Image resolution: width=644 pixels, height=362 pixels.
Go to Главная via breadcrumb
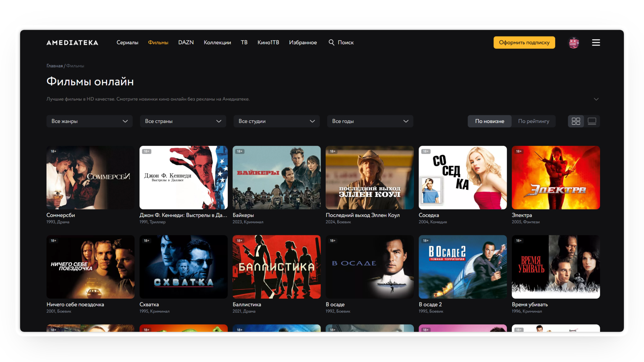[55, 66]
